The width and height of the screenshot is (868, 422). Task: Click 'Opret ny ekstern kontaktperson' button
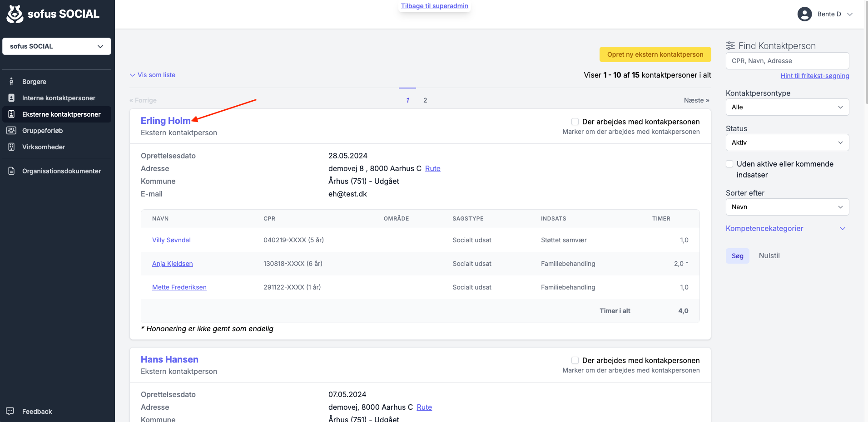tap(655, 54)
